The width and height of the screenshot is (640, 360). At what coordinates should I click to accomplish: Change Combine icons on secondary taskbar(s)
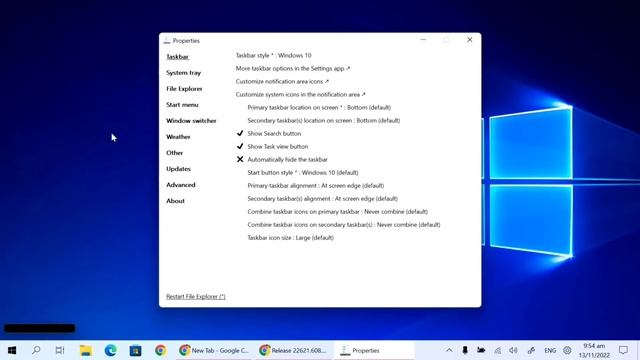344,225
